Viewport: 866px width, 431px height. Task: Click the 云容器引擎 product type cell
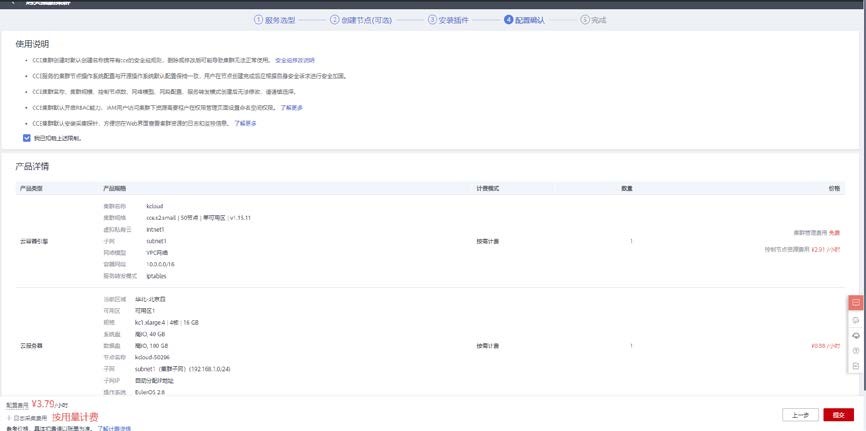pos(34,241)
